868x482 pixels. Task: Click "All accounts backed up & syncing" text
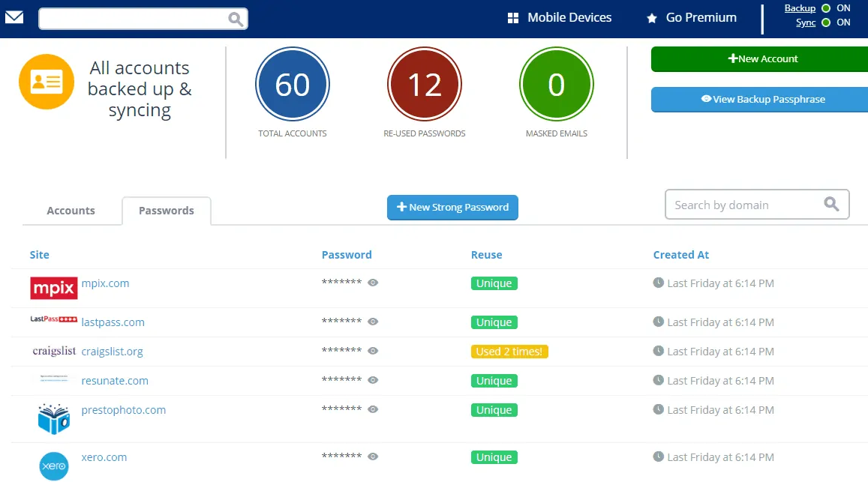[140, 89]
